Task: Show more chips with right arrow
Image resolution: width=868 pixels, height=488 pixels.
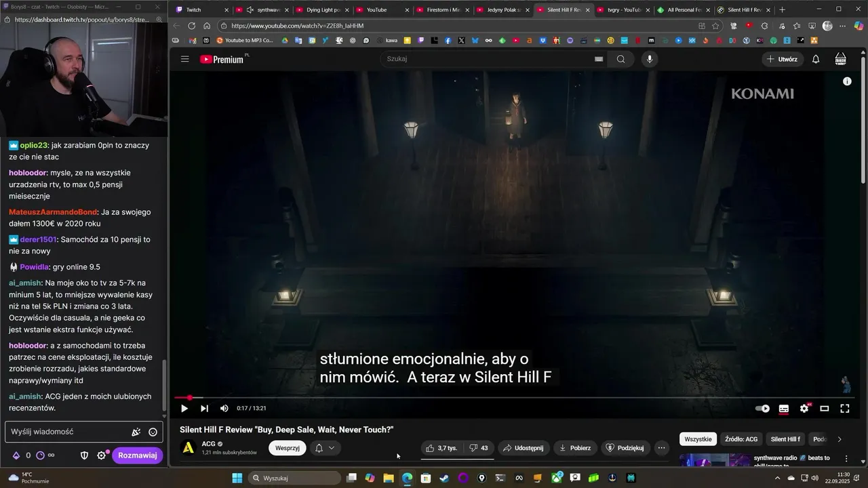Action: pos(840,439)
